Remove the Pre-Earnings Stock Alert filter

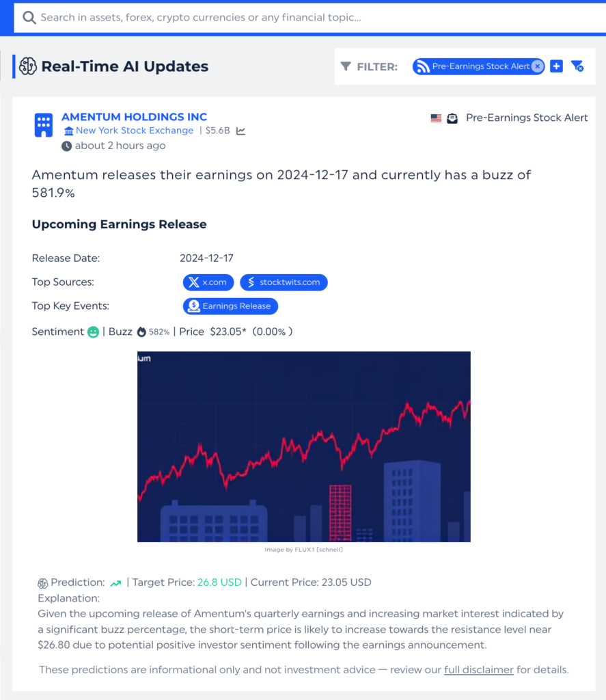click(x=538, y=66)
